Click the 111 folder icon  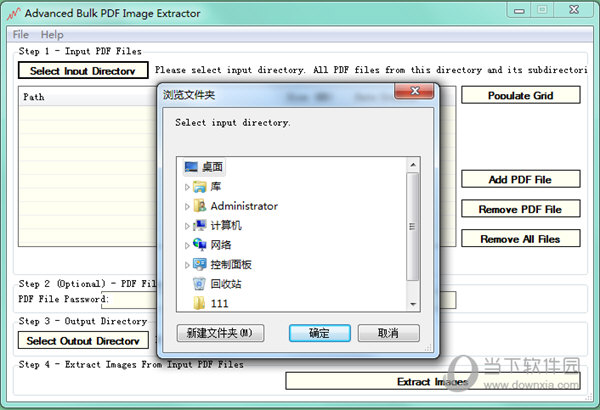199,303
